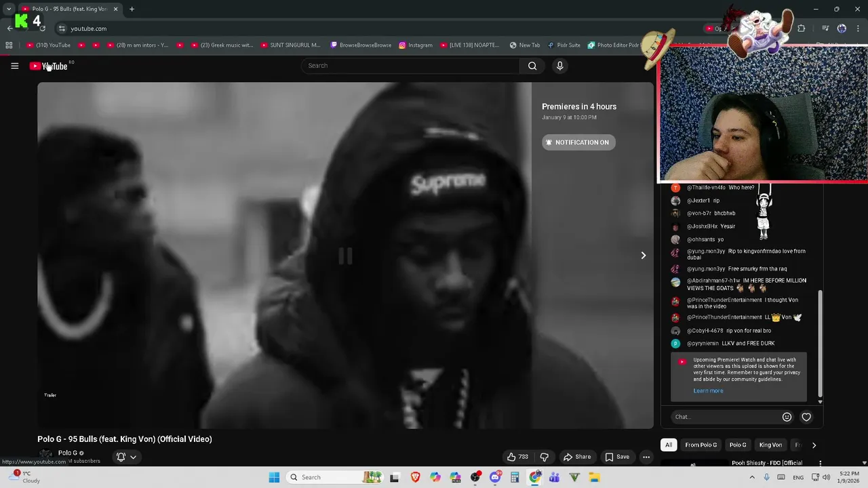Viewport: 868px width, 488px height.
Task: Switch to Chrome on taskbar
Action: coord(535,477)
